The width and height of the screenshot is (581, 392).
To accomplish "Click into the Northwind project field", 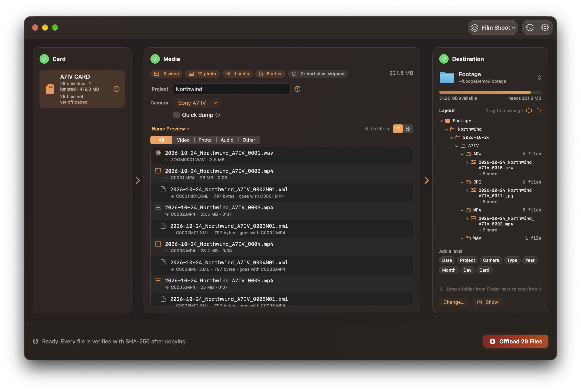I will 231,89.
